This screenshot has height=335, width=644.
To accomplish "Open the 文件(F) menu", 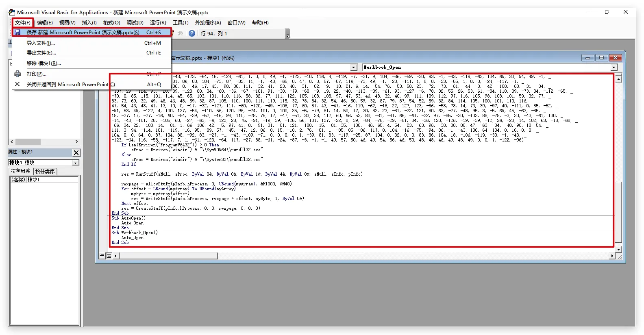I will click(x=22, y=23).
